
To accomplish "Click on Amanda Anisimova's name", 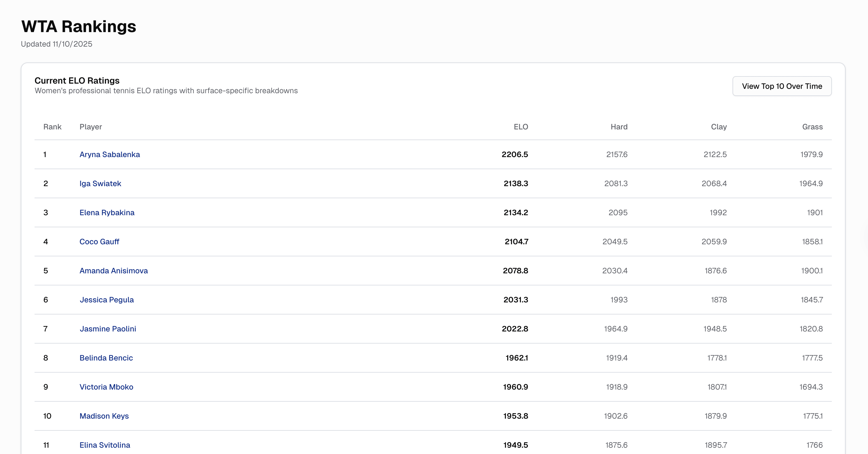I will (x=114, y=271).
